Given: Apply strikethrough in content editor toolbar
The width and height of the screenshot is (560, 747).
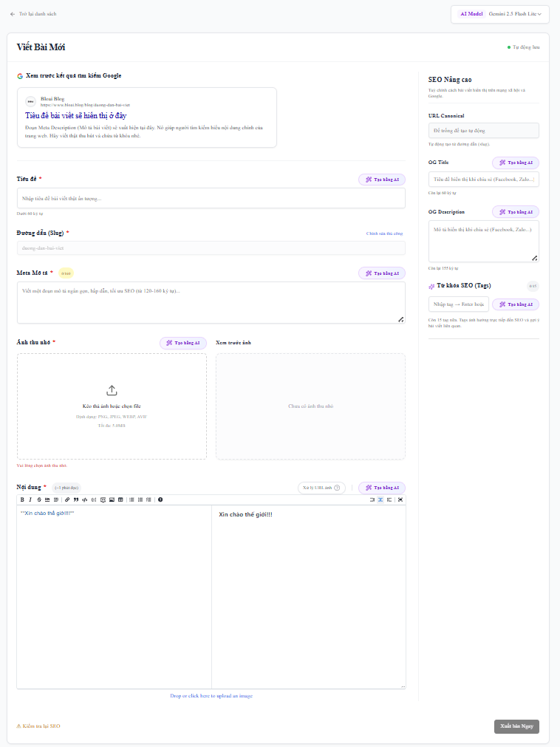Looking at the screenshot, I should [39, 499].
